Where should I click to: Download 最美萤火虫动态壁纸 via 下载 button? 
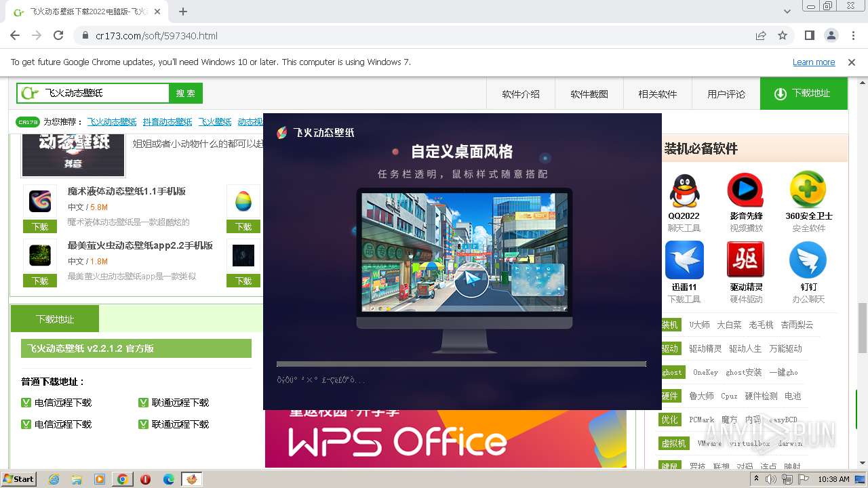click(x=40, y=281)
